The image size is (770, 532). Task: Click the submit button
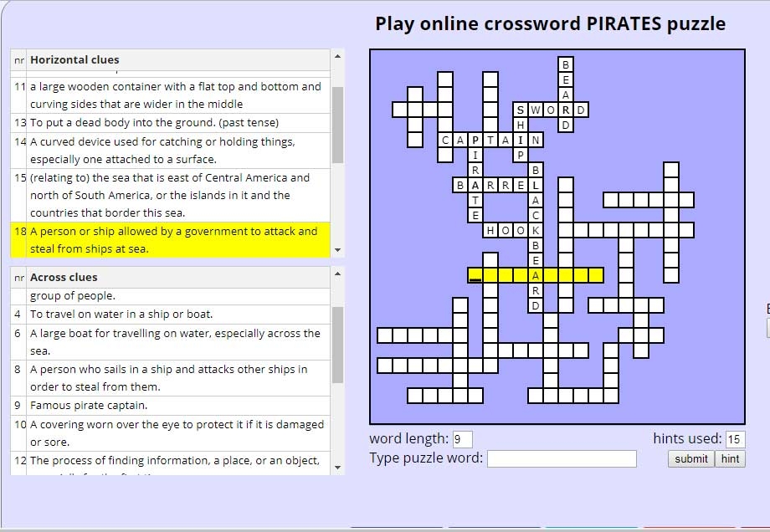coord(690,458)
